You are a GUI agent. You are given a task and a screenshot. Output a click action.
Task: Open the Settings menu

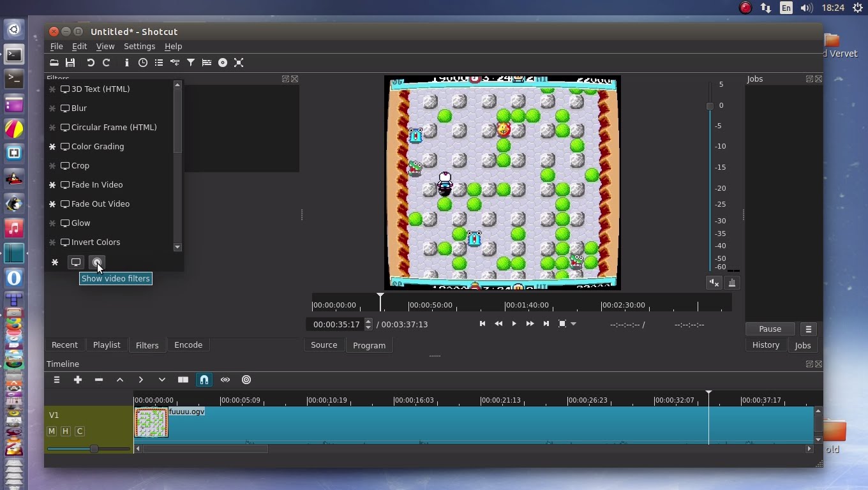click(x=139, y=47)
